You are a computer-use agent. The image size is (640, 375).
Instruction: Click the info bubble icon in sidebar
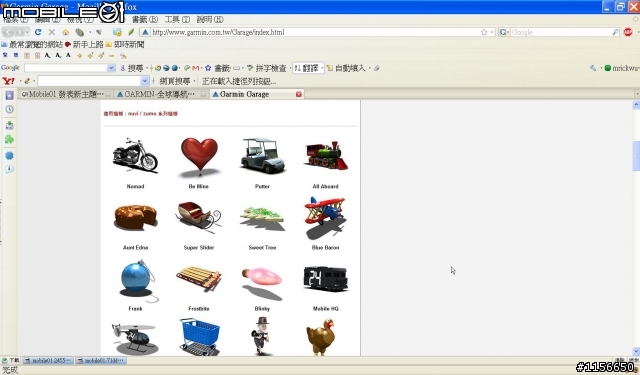pyautogui.click(x=9, y=169)
